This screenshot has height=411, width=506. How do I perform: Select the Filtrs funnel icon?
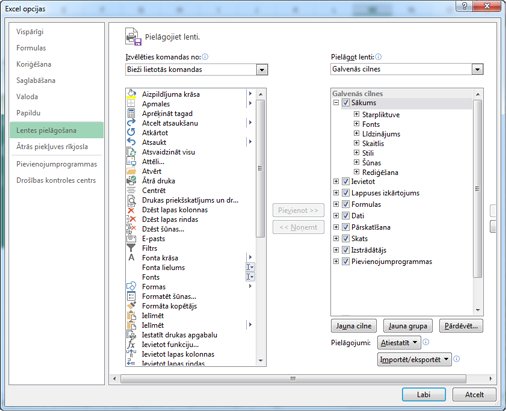click(131, 248)
